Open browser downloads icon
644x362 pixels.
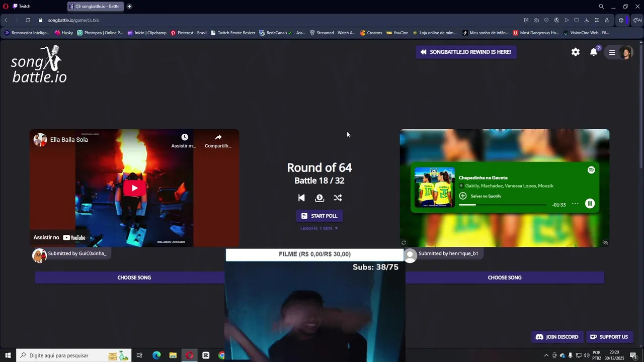point(587,20)
